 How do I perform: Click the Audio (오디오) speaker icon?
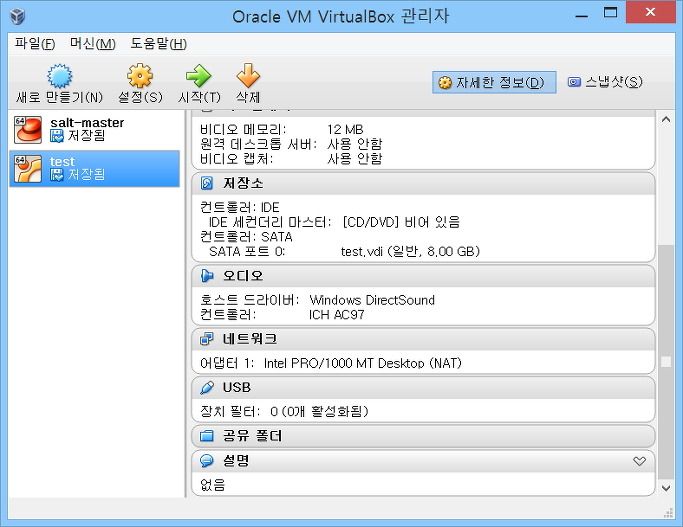[x=207, y=276]
